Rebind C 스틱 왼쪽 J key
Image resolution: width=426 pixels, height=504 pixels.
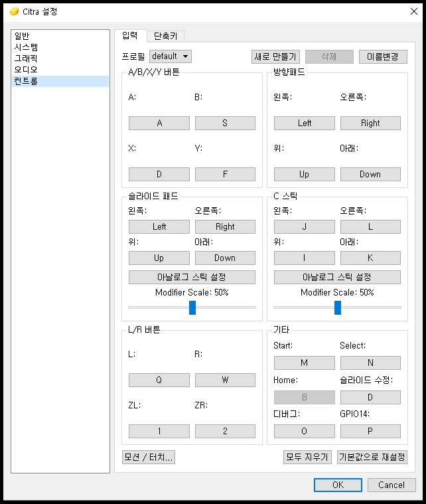click(305, 226)
